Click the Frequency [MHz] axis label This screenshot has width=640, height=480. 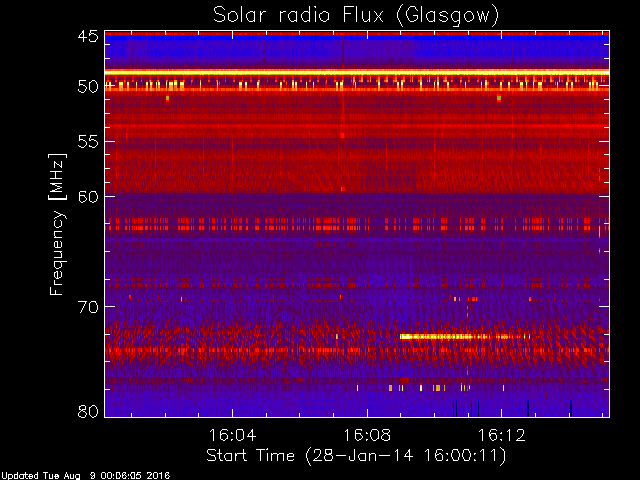tap(57, 224)
